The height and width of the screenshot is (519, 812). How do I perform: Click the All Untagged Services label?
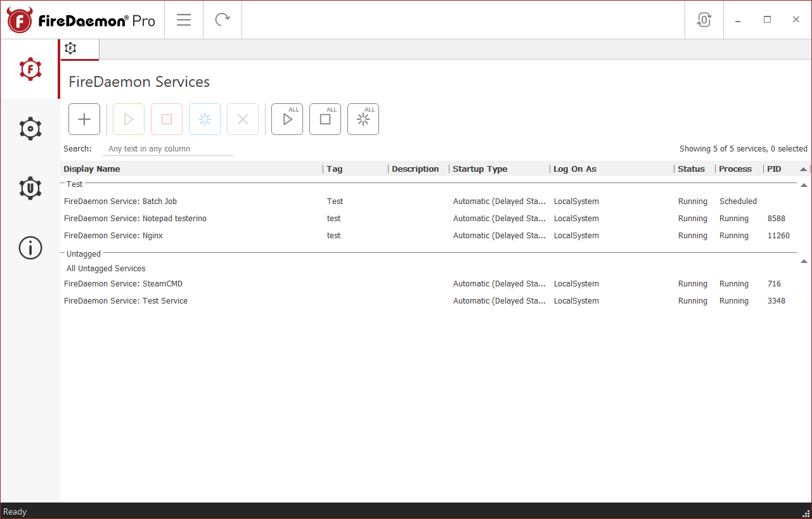pyautogui.click(x=106, y=269)
